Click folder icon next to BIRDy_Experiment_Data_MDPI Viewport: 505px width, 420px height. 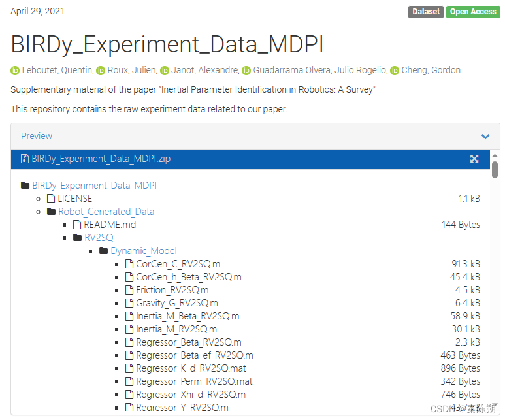25,186
